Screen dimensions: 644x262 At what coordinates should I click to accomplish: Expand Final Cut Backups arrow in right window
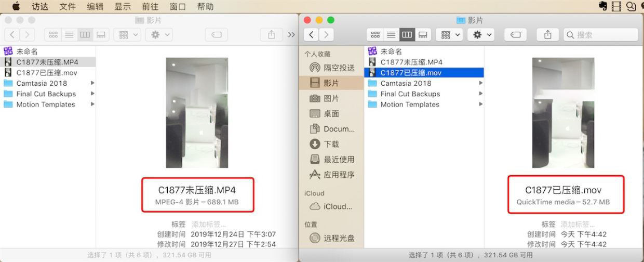pos(481,94)
